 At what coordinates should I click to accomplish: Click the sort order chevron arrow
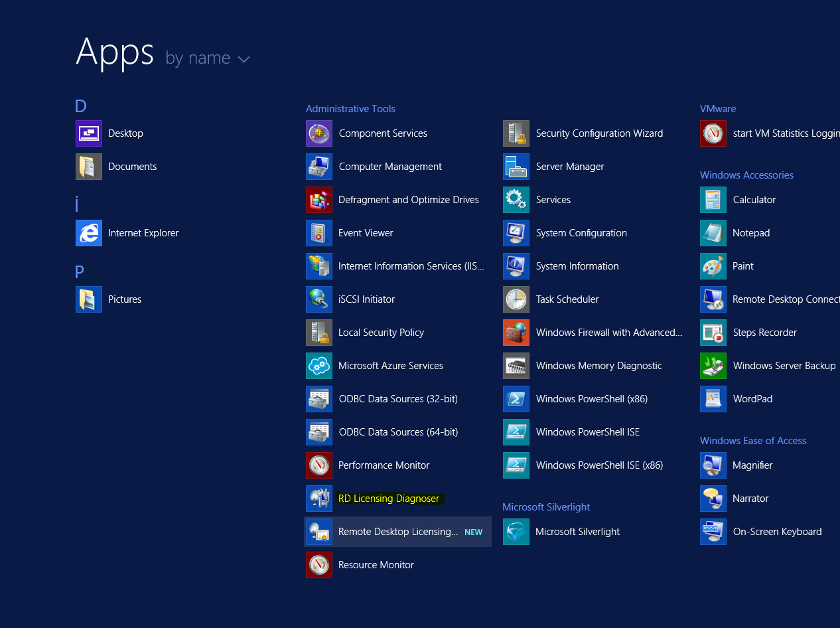[x=244, y=59]
